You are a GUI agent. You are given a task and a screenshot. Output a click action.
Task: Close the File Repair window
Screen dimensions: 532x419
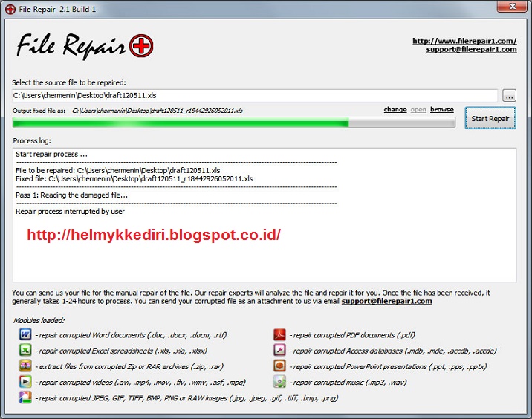pos(513,7)
